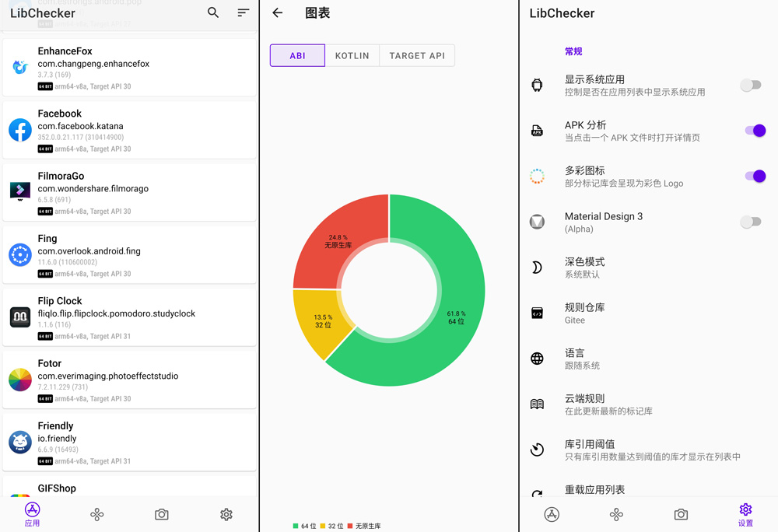Switch to the KOTLIN chart tab

point(352,55)
